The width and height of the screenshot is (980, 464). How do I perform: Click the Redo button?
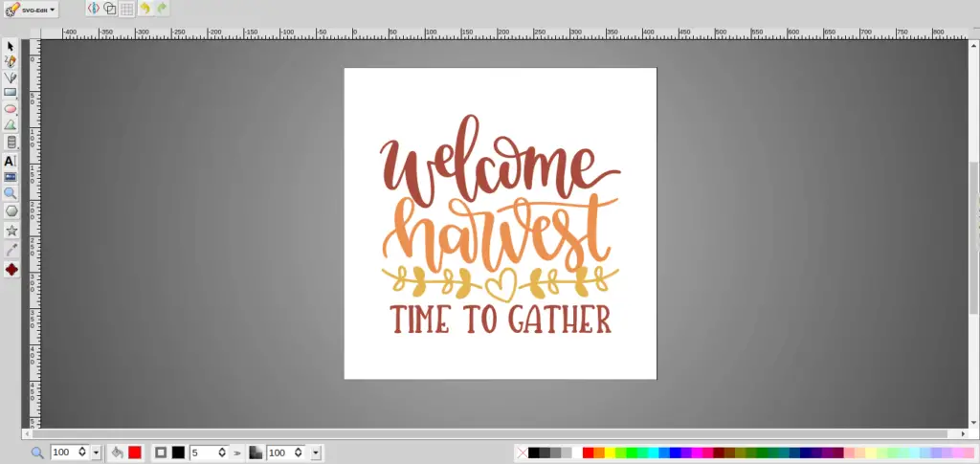click(162, 9)
